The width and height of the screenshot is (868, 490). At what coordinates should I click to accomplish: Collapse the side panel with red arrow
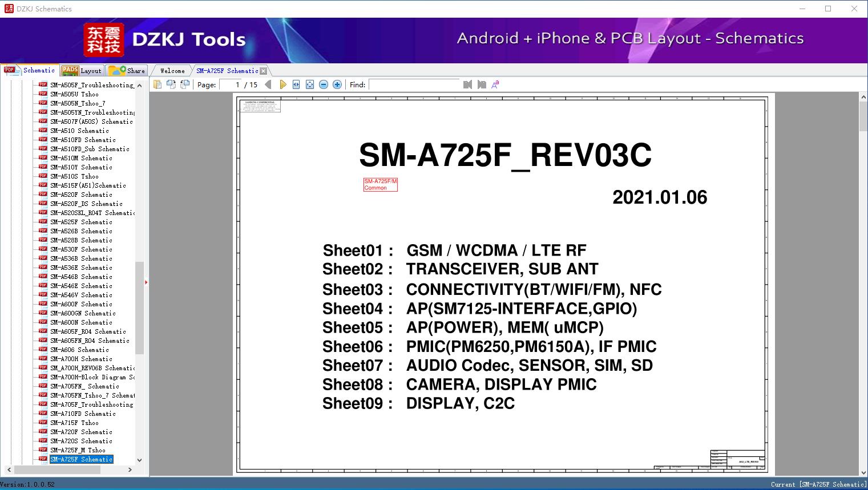click(146, 282)
